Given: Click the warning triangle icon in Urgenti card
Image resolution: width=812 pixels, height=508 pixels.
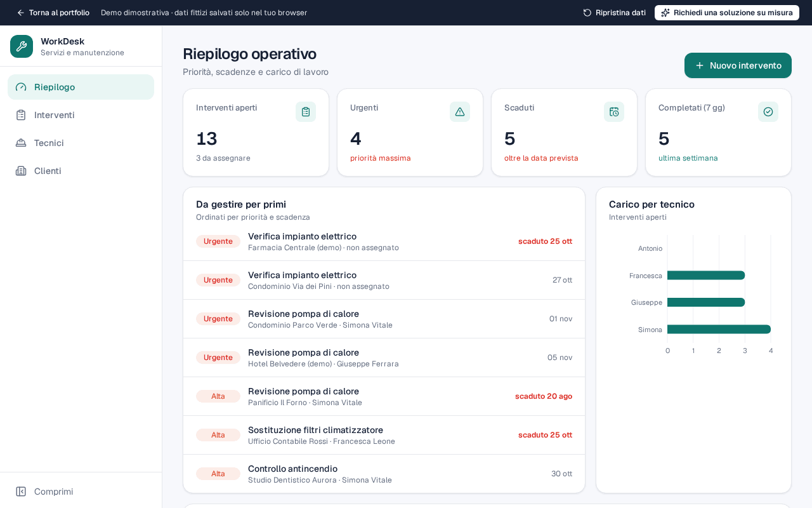Looking at the screenshot, I should (460, 112).
